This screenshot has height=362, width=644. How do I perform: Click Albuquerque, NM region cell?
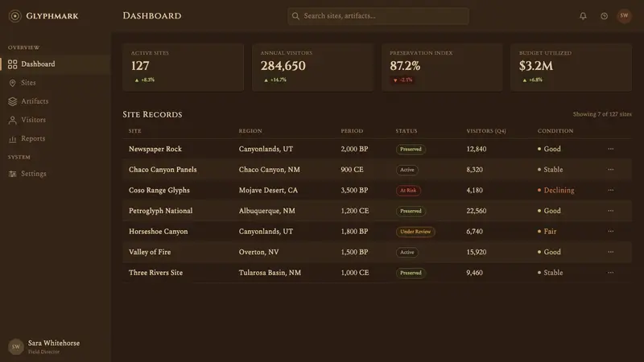(267, 211)
